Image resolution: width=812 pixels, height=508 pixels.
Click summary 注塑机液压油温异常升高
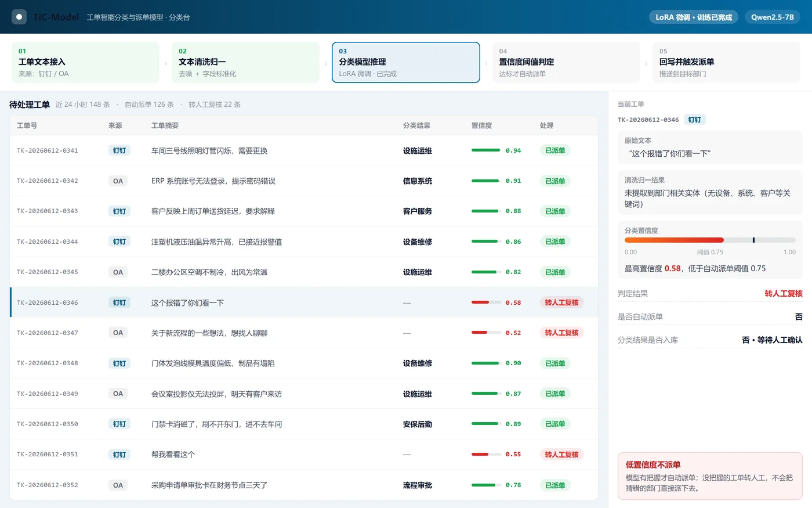216,242
